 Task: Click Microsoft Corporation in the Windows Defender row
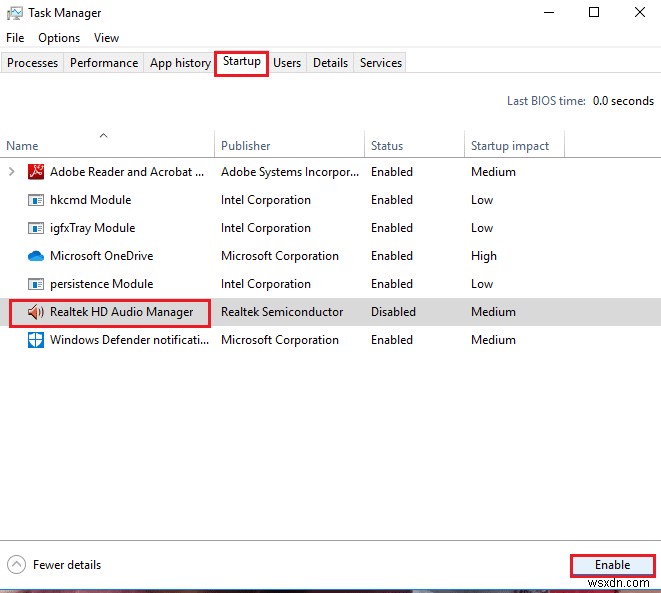tap(280, 340)
